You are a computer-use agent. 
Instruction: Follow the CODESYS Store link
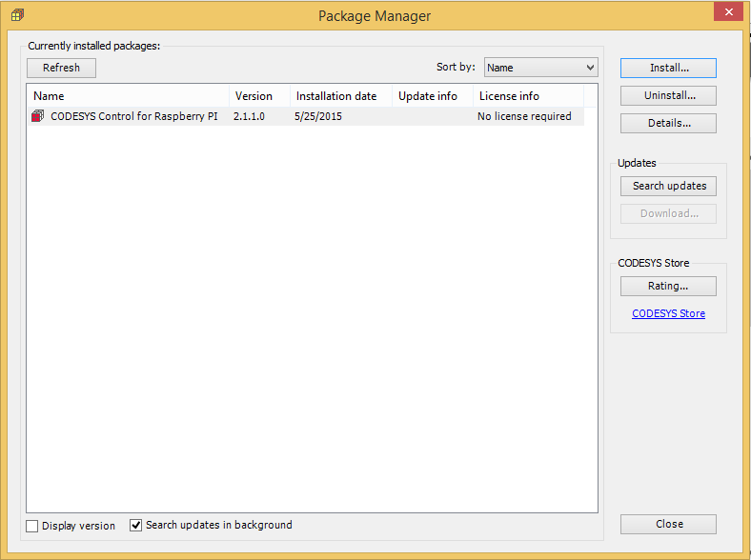669,313
